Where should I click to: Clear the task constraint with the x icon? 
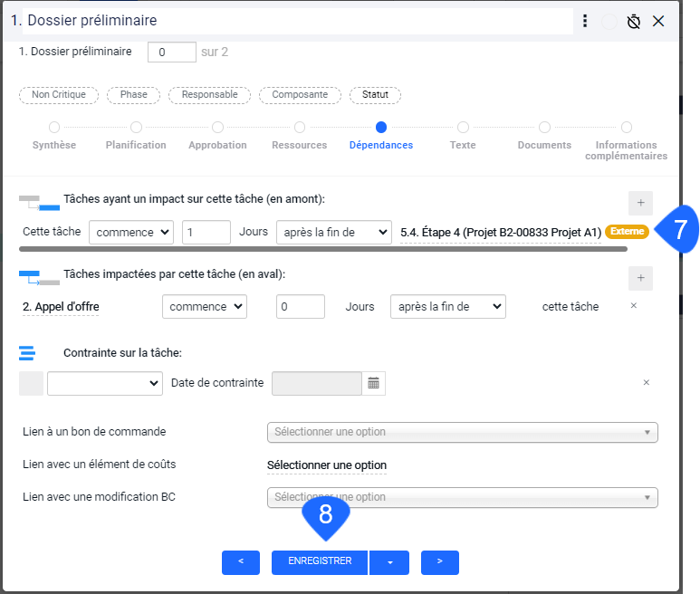(x=647, y=383)
